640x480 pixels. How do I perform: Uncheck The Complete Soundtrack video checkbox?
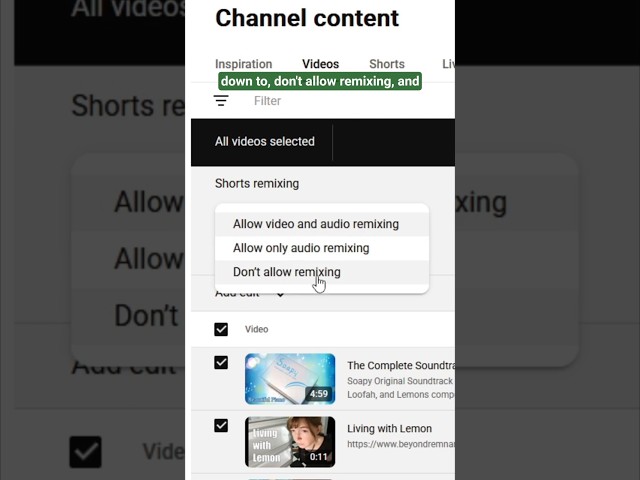point(221,362)
